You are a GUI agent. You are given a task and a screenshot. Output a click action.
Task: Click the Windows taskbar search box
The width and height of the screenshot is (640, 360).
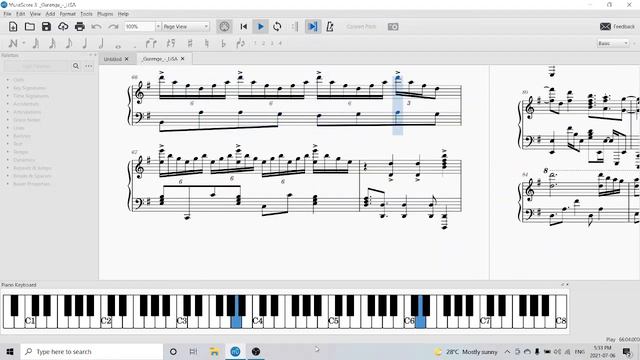[92, 351]
